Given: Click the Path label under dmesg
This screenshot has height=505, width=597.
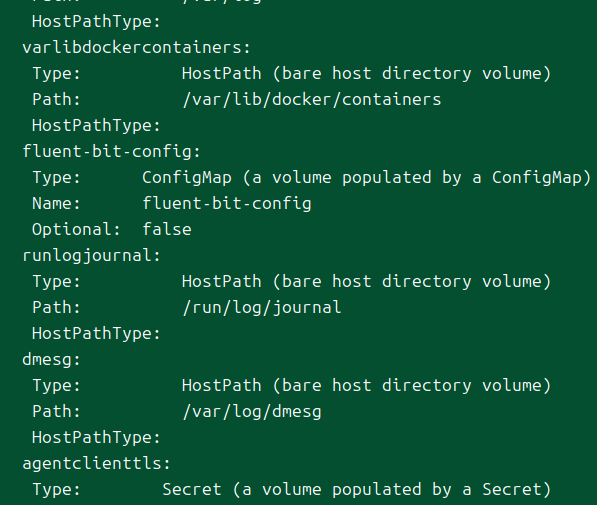Looking at the screenshot, I should [56, 411].
